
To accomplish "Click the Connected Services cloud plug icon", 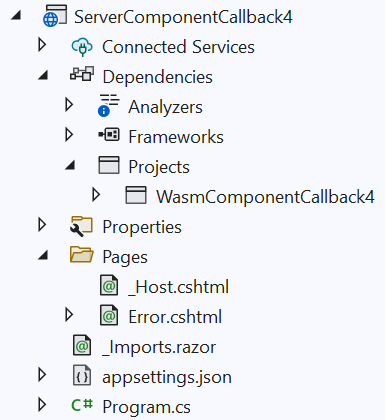I will [82, 47].
